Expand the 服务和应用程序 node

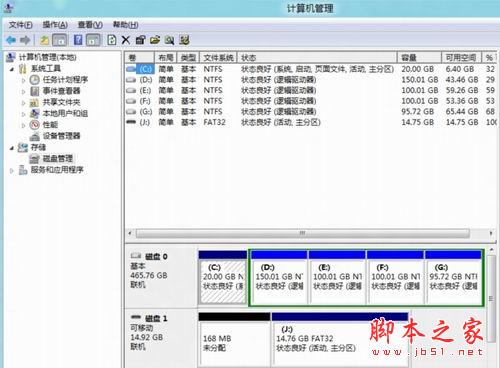point(12,170)
